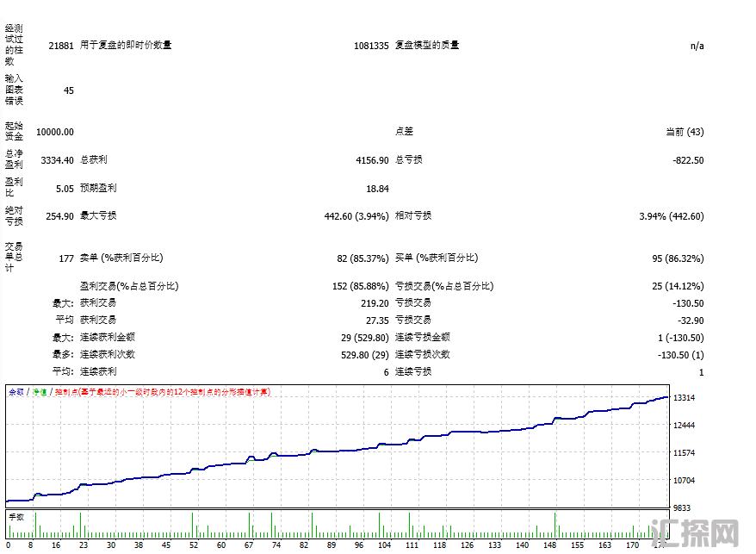The image size is (756, 554).
Task: Click the label 复盘模型的质量
Action: 427,46
